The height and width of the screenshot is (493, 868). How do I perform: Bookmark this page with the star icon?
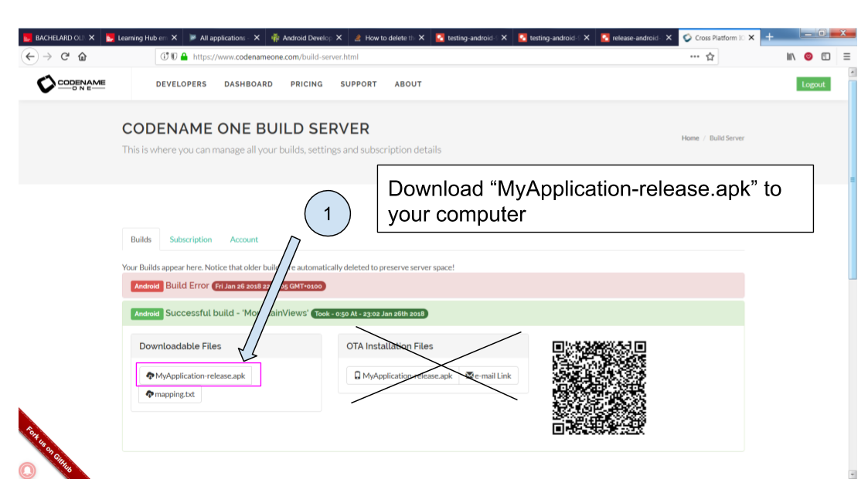710,56
